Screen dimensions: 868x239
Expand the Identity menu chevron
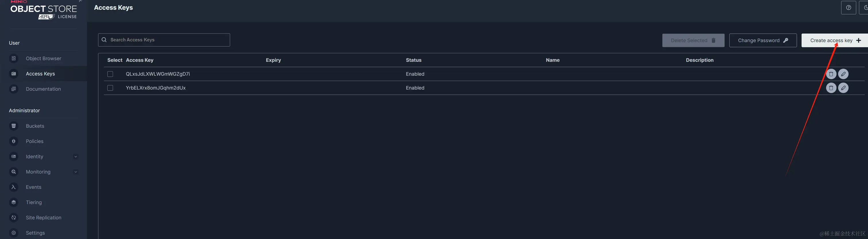76,157
